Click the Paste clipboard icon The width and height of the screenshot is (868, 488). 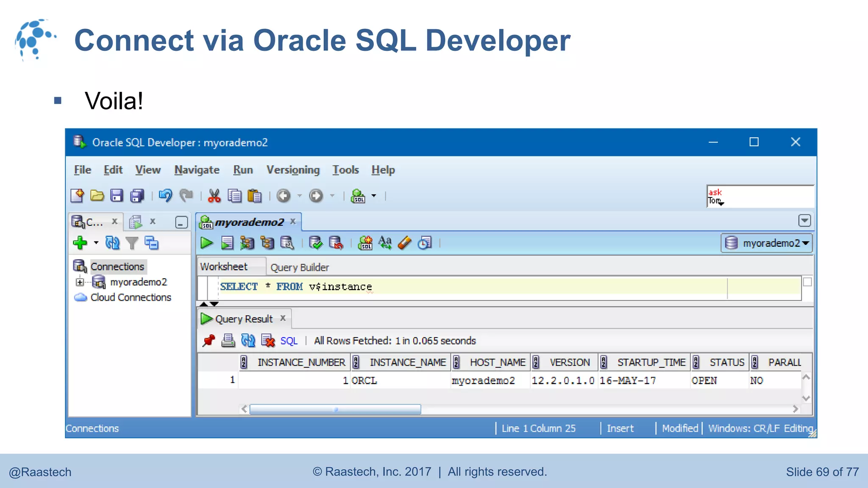[254, 196]
